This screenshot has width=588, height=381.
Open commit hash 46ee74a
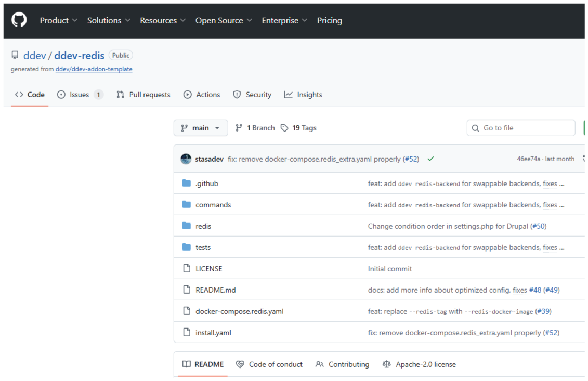(528, 159)
